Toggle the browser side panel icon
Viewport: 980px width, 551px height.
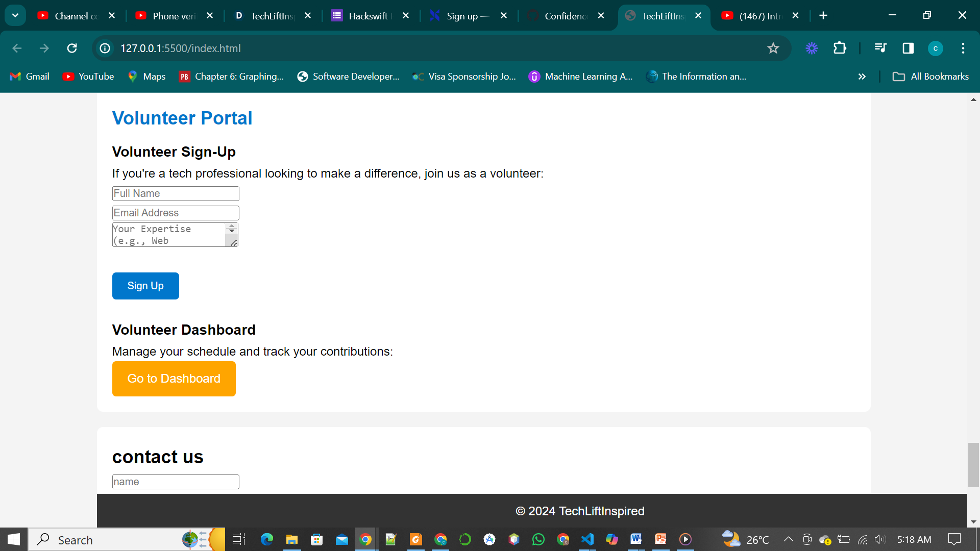[908, 48]
